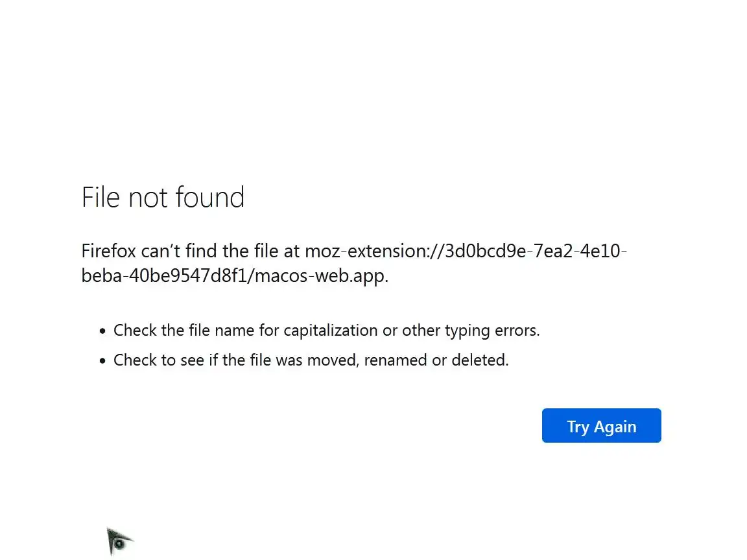Click the first bullet point dot

tap(102, 331)
